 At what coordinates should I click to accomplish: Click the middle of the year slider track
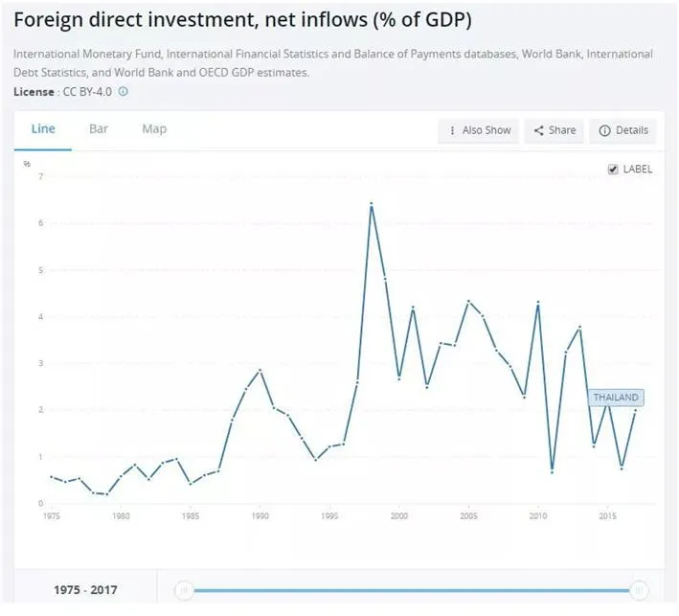click(412, 590)
